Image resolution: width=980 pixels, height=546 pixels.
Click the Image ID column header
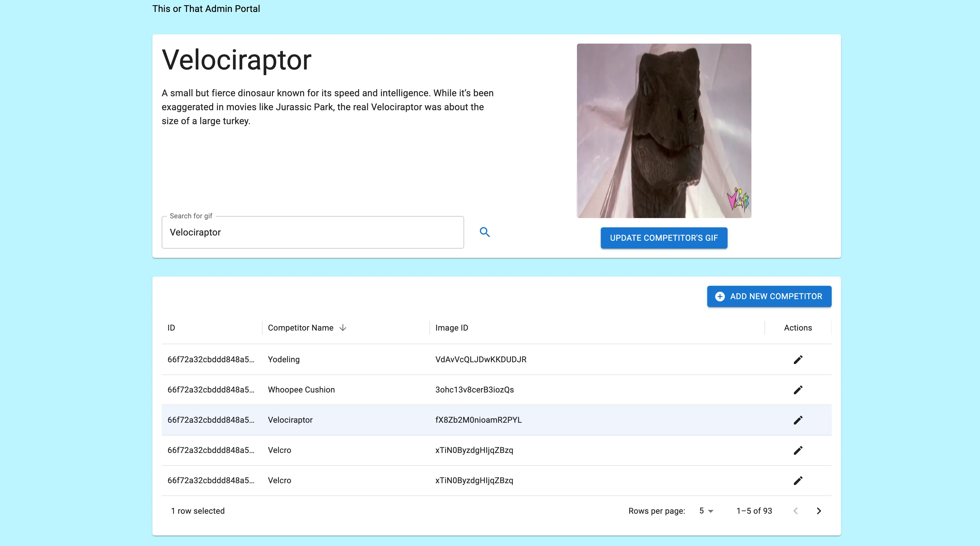coord(452,328)
